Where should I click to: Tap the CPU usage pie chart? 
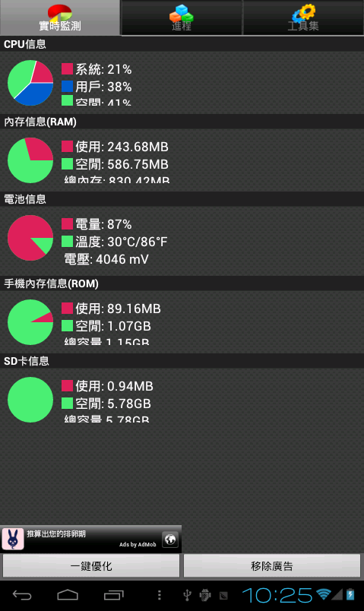30,83
